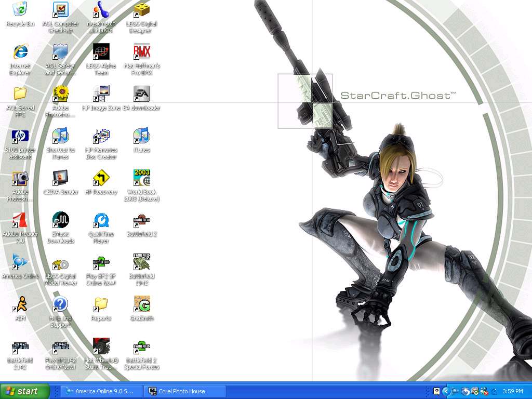The width and height of the screenshot is (532, 399).
Task: Launch Battlefield 2142
Action: pos(19,348)
